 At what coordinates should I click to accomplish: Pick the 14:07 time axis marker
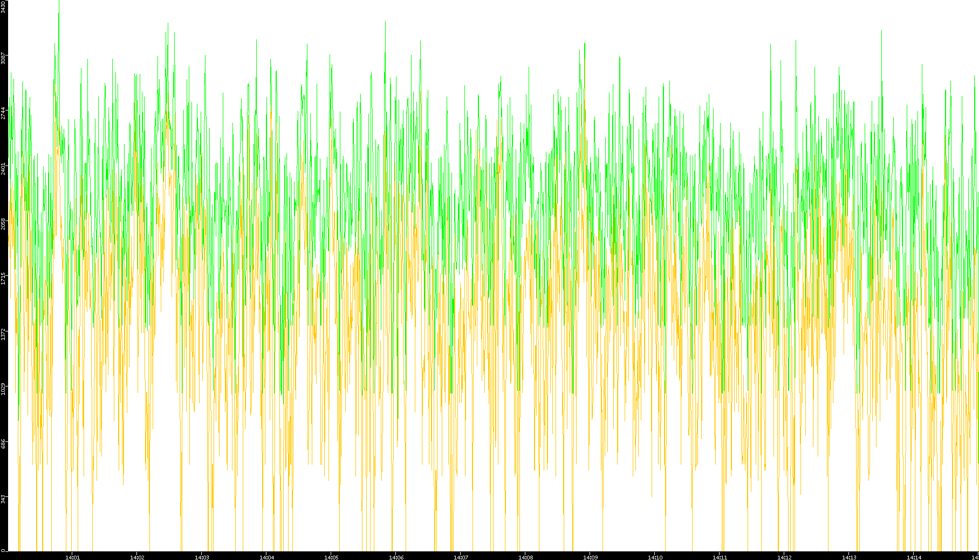(x=461, y=557)
